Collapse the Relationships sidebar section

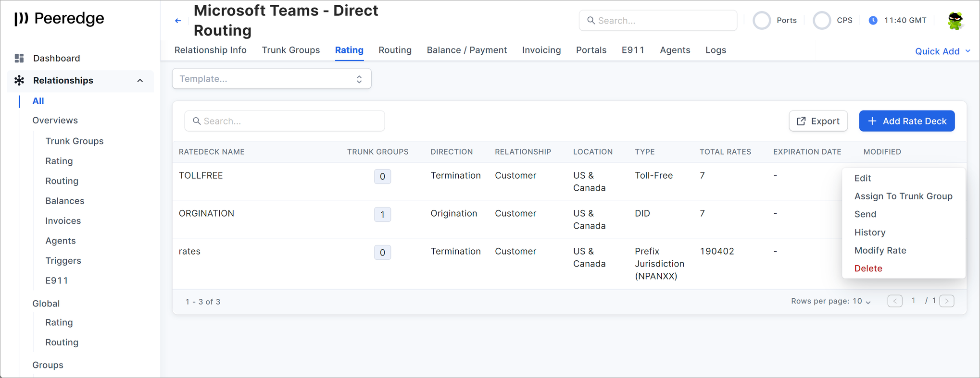click(140, 80)
